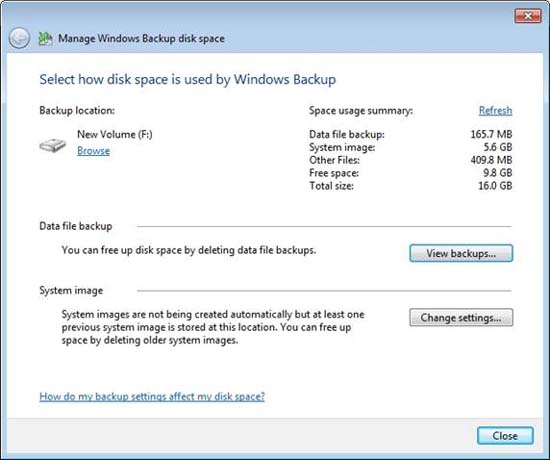Image resolution: width=550 pixels, height=460 pixels.
Task: Open the backup settings disk space help link
Action: (152, 396)
